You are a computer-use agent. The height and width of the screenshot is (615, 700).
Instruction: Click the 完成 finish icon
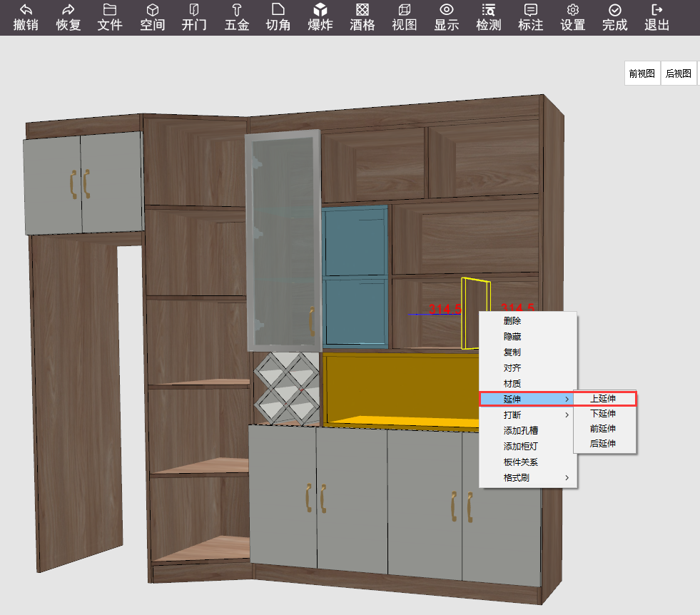click(x=615, y=9)
